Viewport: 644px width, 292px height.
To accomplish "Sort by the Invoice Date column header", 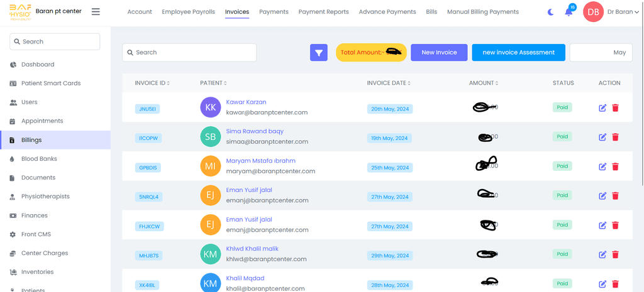I will 389,83.
